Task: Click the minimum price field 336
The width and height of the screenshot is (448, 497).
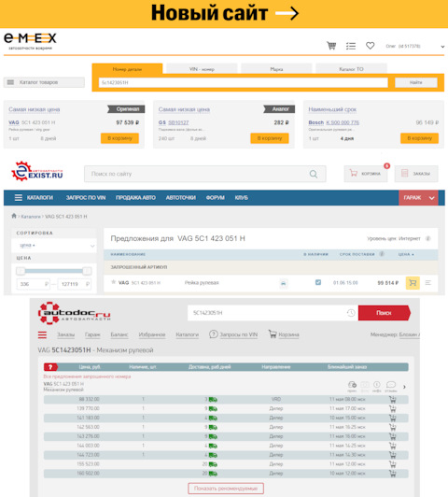Action: click(34, 284)
